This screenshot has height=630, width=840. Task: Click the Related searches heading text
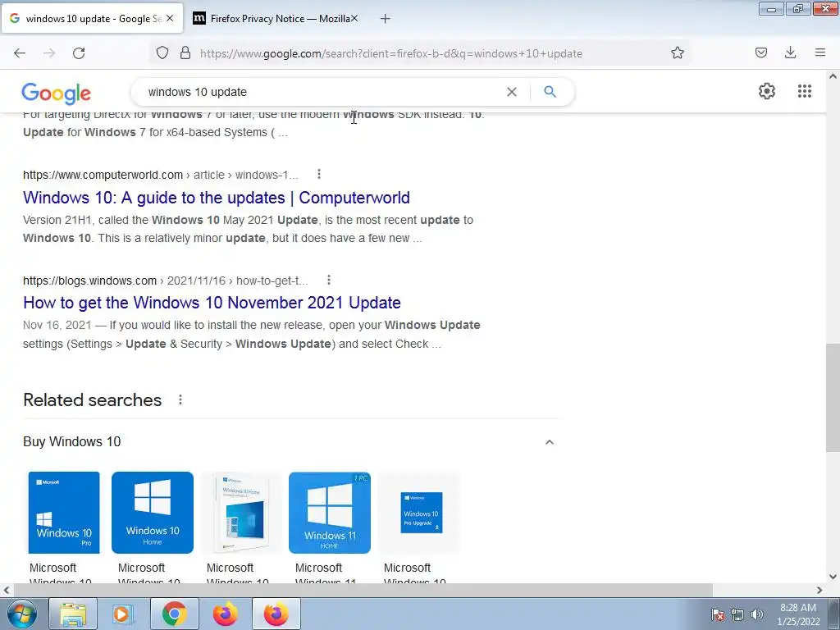click(x=92, y=399)
